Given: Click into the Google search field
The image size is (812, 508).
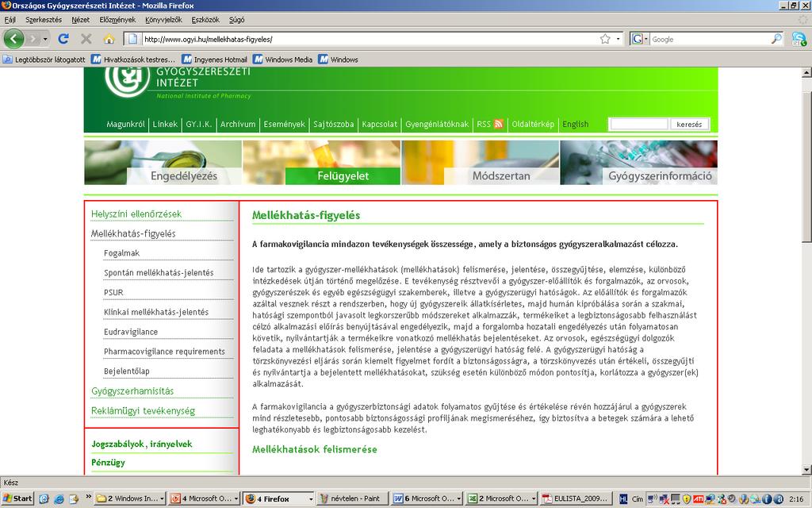Looking at the screenshot, I should (x=710, y=39).
